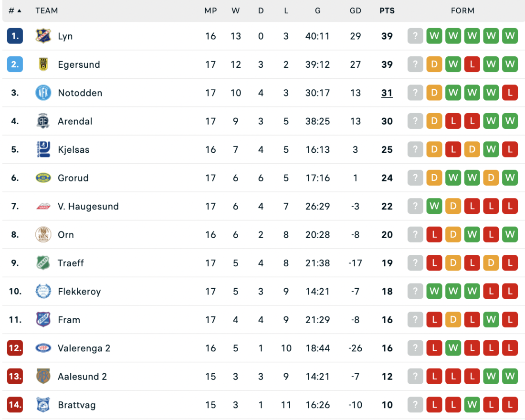Image resolution: width=525 pixels, height=420 pixels.
Task: Sort standings by PTS column header
Action: (387, 10)
